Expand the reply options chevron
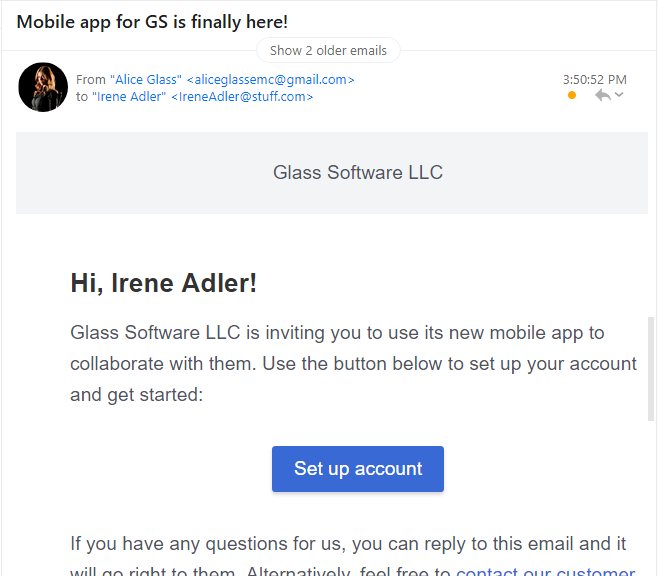 point(619,94)
